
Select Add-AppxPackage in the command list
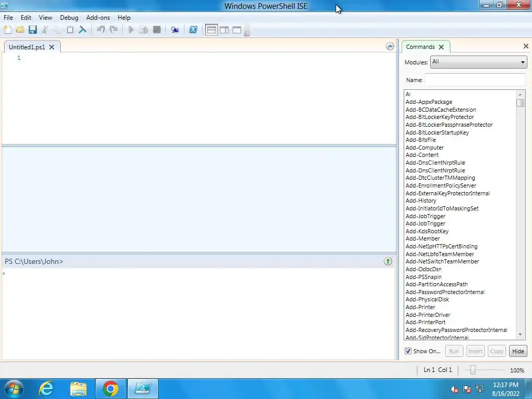coord(429,102)
